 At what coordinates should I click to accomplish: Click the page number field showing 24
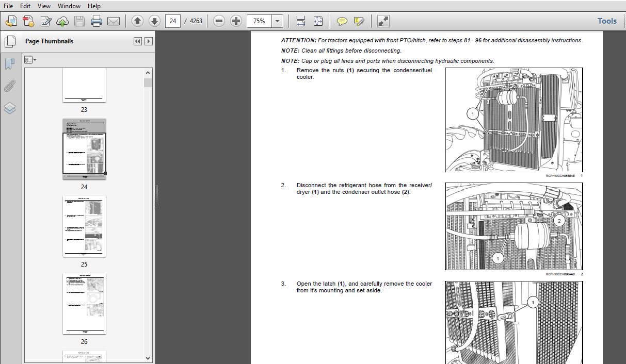173,21
